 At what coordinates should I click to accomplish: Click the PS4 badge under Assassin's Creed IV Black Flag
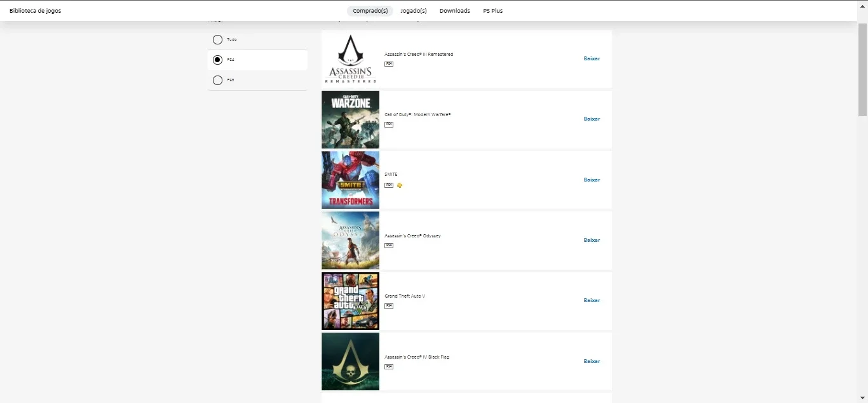point(389,367)
